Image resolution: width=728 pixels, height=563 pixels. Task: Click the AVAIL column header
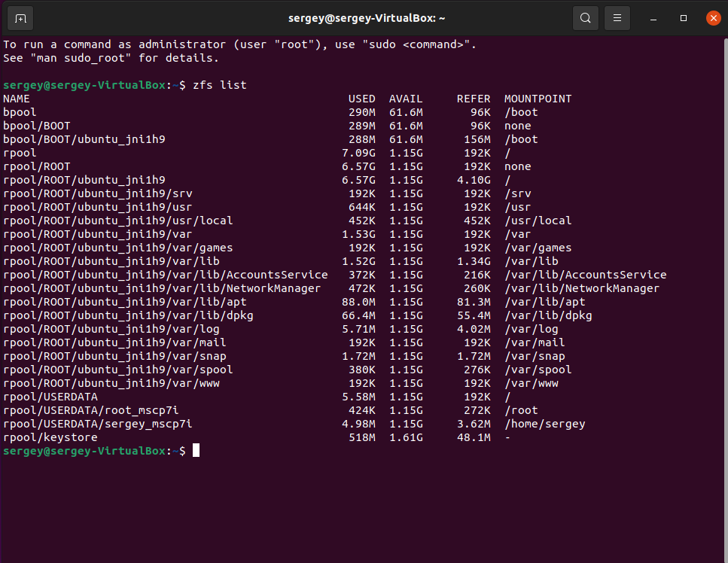406,99
